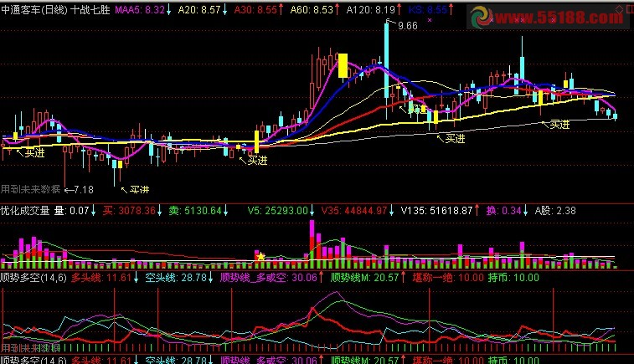Viewport: 634px width, 364px height.
Task: Click the 9.66 high price marker
Action: (408, 26)
